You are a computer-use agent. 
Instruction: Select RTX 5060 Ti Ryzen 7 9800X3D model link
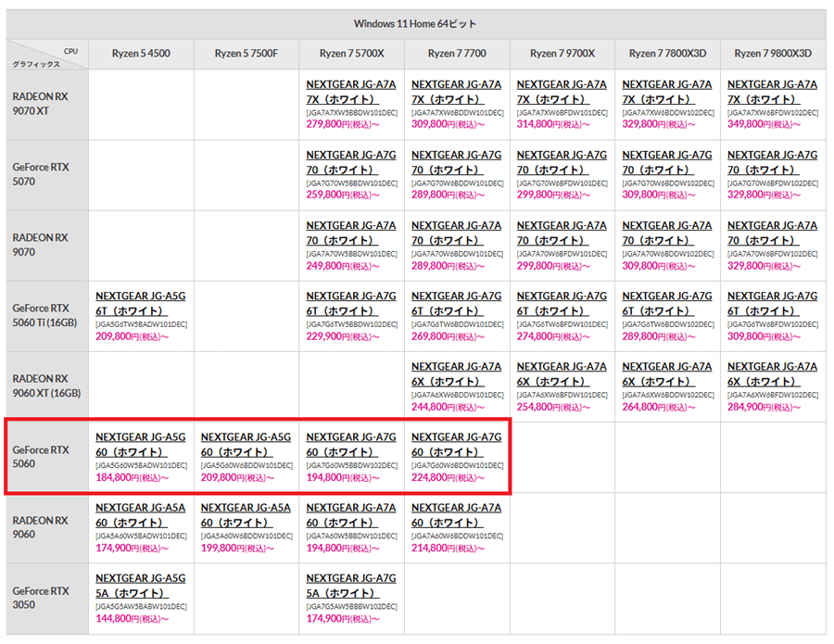772,303
